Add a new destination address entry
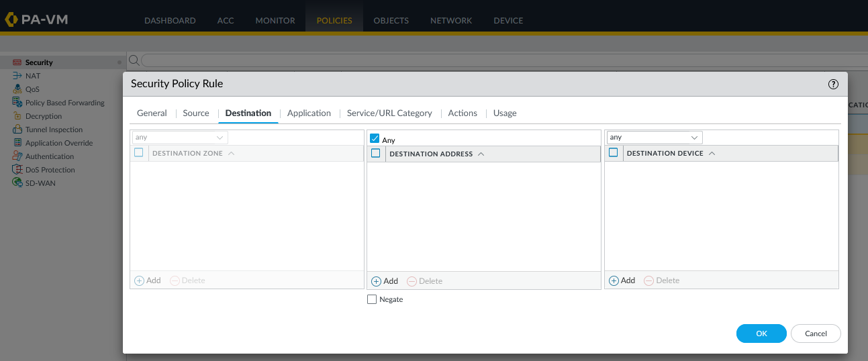Screen dimensions: 868x361 385,281
